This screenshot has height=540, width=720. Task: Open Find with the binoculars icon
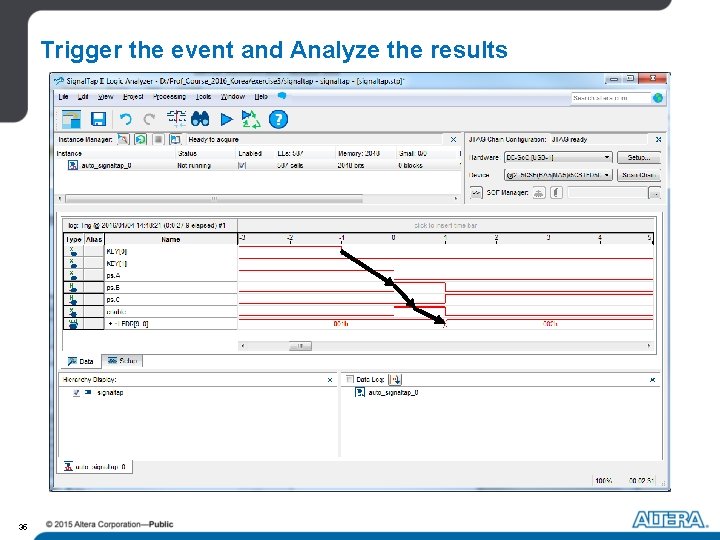pyautogui.click(x=200, y=119)
